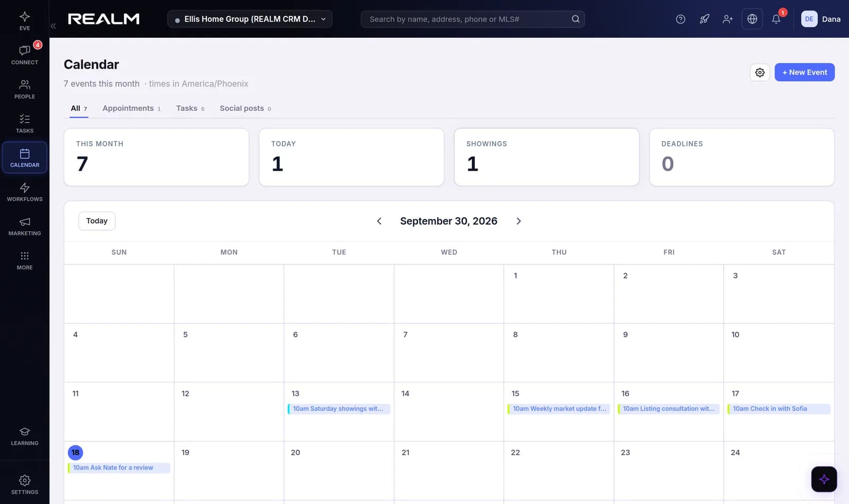849x504 pixels.
Task: Open Settings in the sidebar
Action: tap(24, 484)
